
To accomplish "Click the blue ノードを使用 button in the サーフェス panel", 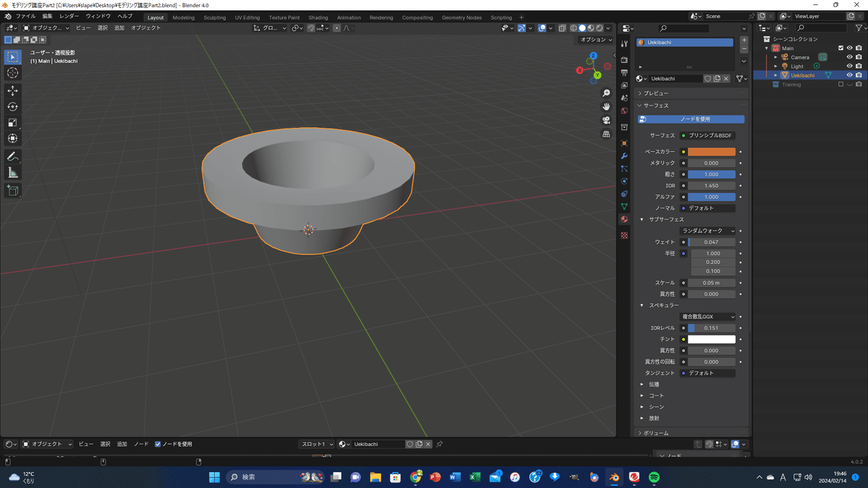I will point(691,119).
